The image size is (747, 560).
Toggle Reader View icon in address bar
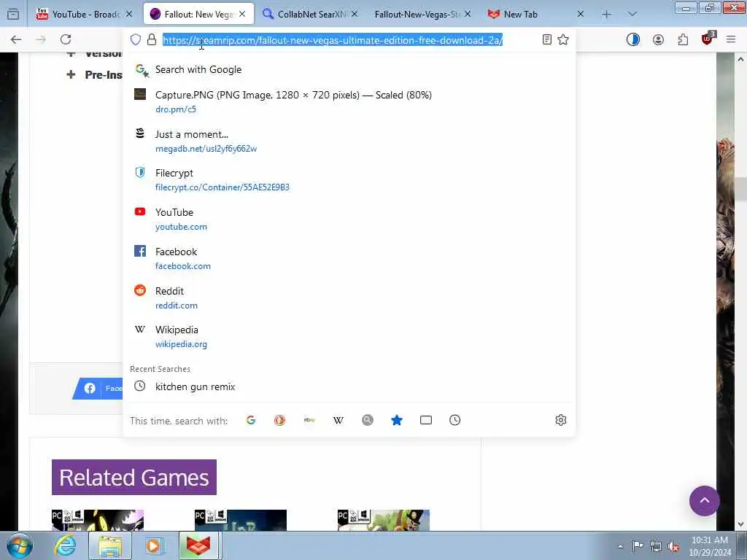[547, 39]
